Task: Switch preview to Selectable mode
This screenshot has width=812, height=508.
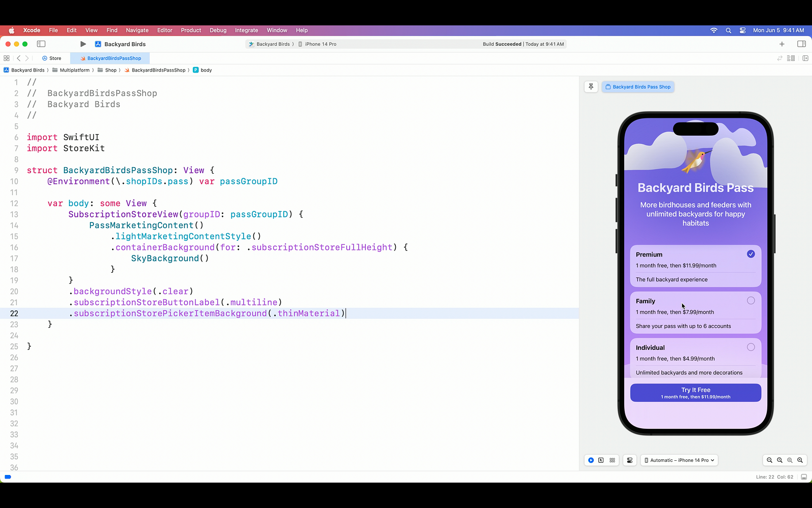Action: [601, 460]
